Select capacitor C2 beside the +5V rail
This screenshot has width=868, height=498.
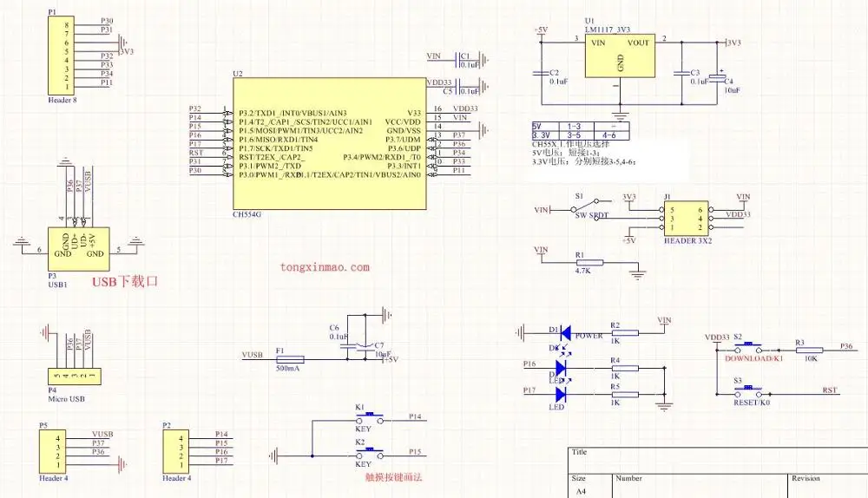pyautogui.click(x=540, y=73)
